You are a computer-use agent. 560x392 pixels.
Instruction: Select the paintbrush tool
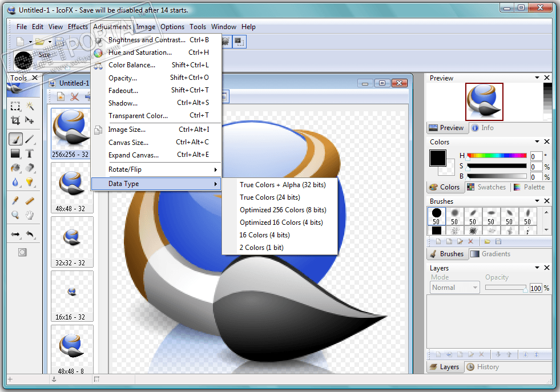click(15, 139)
